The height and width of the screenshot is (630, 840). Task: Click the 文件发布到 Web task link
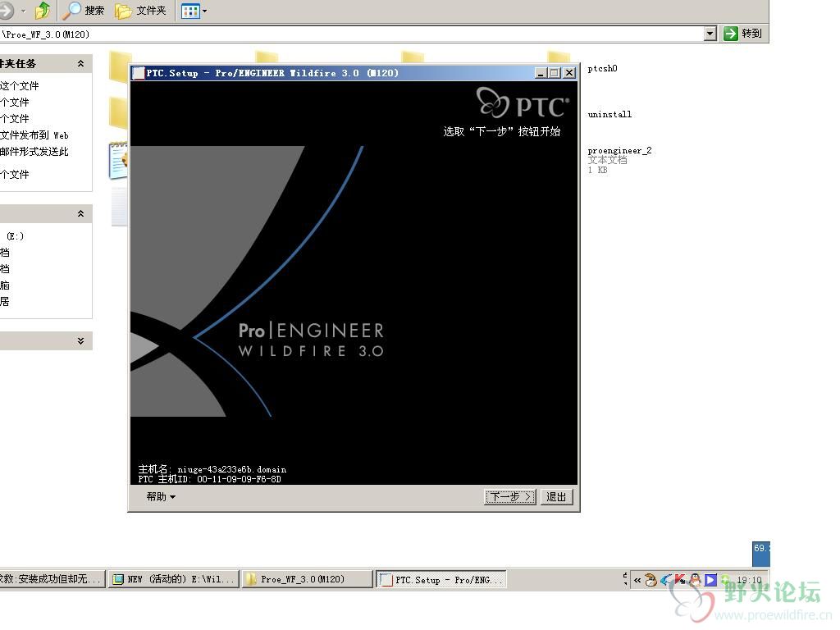coord(34,135)
